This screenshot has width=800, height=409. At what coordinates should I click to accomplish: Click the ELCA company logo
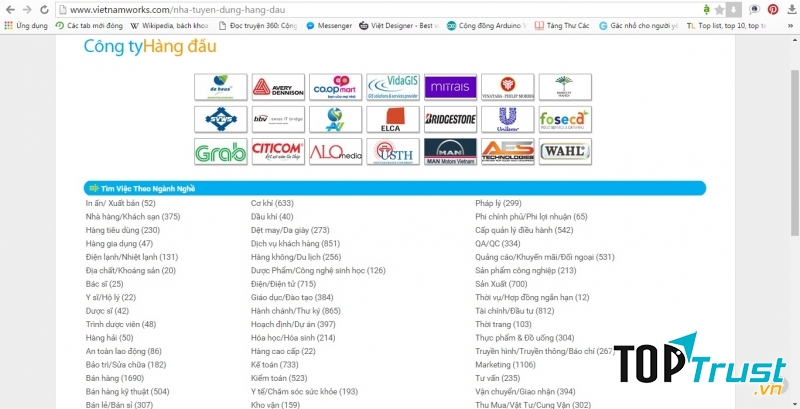click(x=393, y=119)
